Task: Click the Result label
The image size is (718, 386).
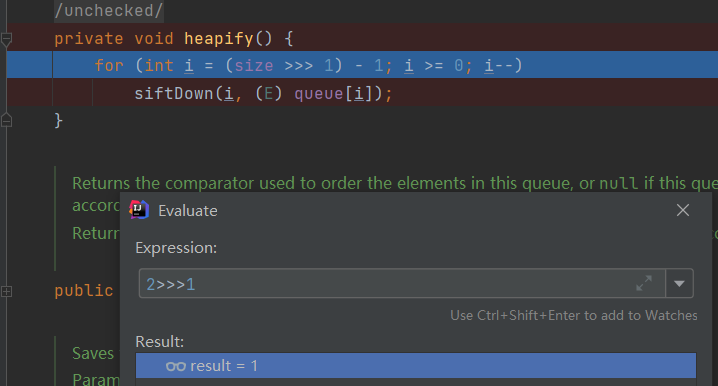Action: click(160, 342)
